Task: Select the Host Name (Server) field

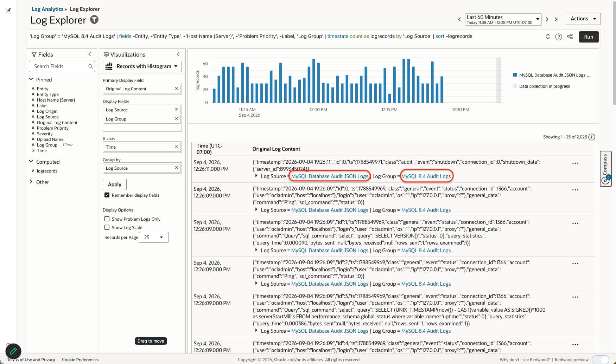Action: (56, 100)
